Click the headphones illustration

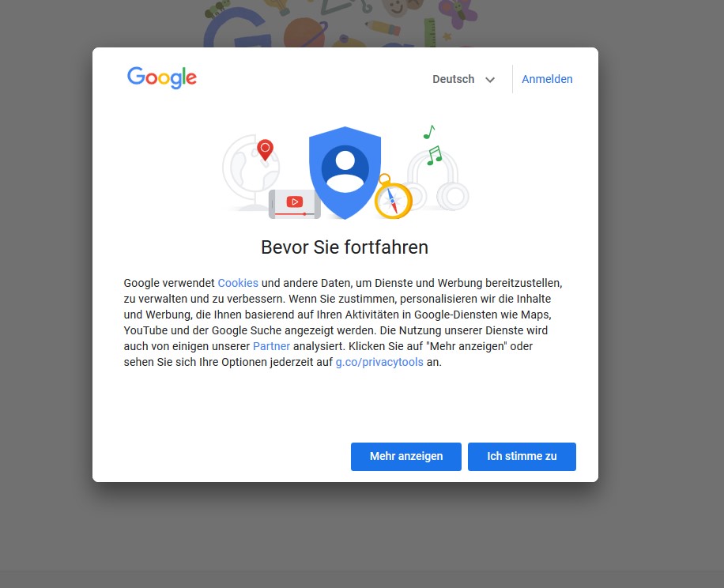pos(439,183)
